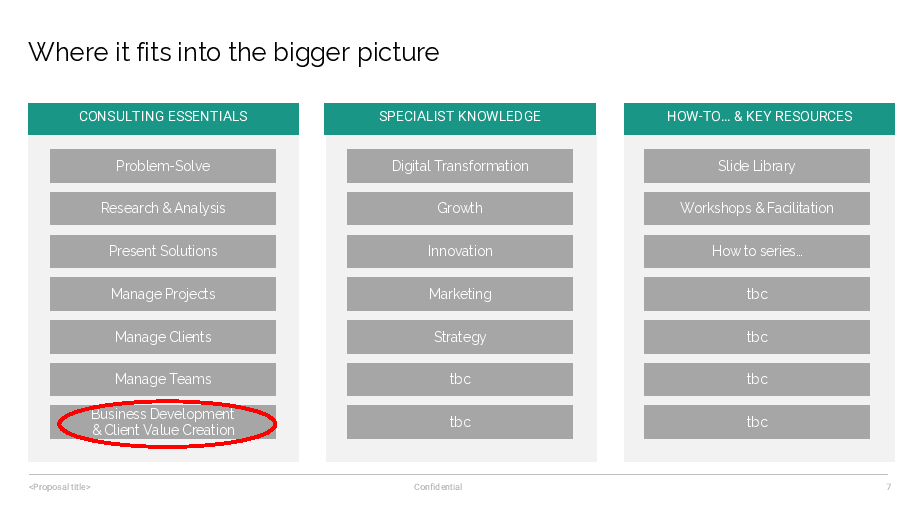Image resolution: width=920 pixels, height=518 pixels.
Task: Select the Research & Analysis box
Action: [x=163, y=208]
